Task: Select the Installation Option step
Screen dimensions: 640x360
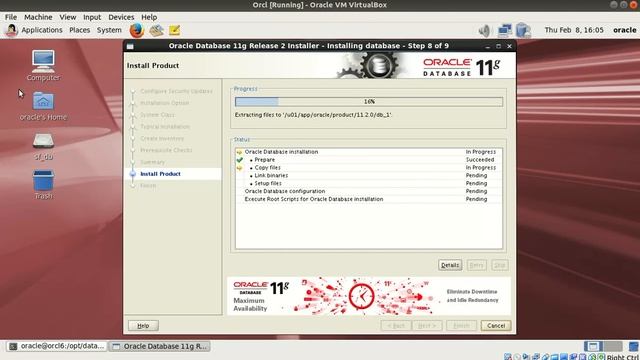Action: click(164, 103)
